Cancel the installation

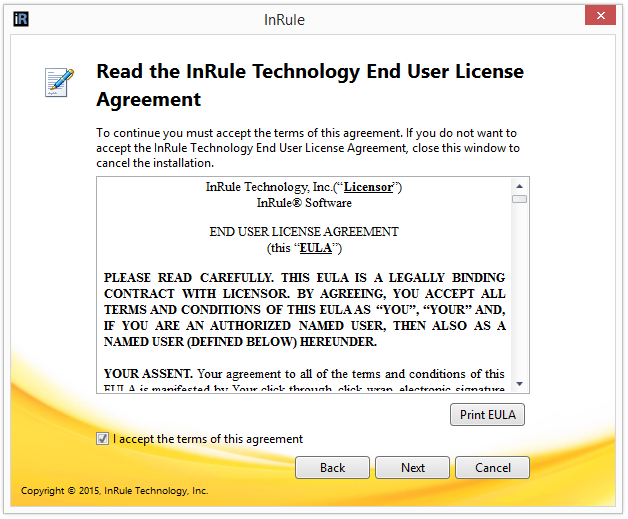point(492,467)
